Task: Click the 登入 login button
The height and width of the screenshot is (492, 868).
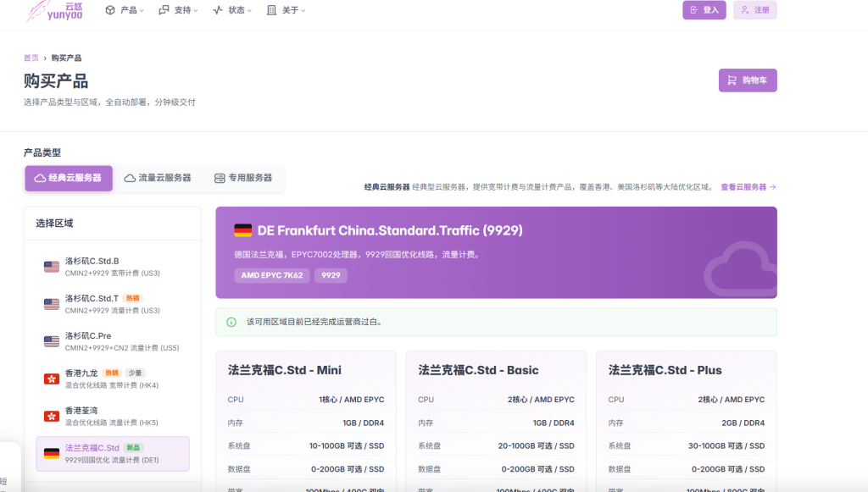Action: click(704, 10)
